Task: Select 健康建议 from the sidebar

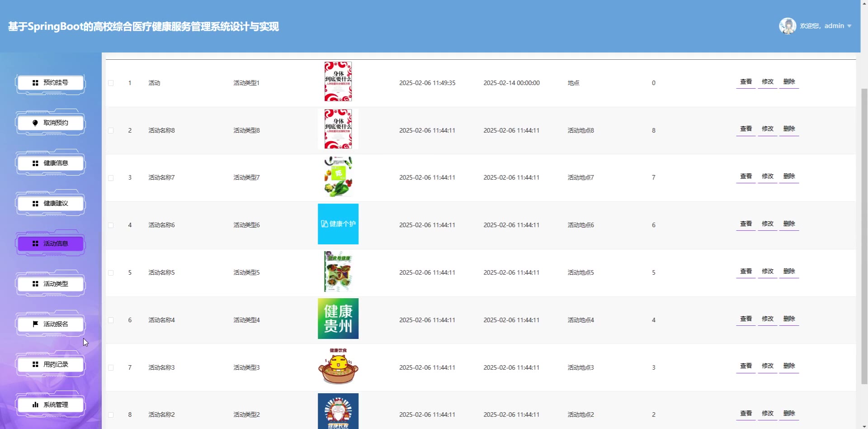Action: (x=50, y=204)
